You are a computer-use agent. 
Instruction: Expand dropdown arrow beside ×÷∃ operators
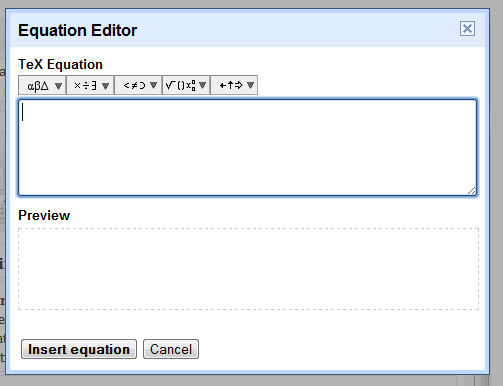[x=106, y=86]
